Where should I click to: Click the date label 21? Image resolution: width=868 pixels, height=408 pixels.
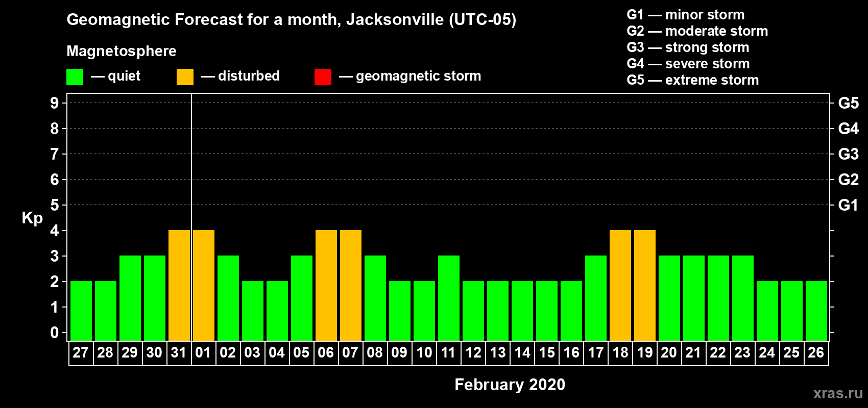pyautogui.click(x=693, y=353)
